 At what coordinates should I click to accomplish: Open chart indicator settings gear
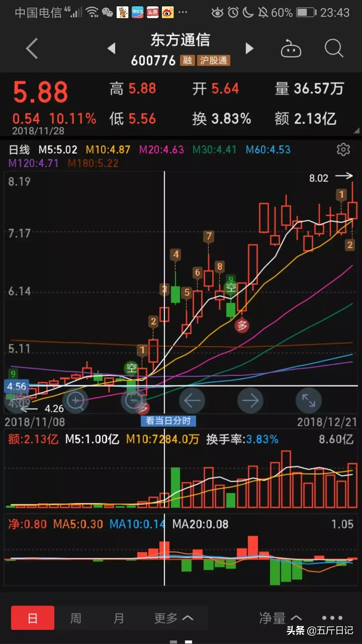[343, 149]
